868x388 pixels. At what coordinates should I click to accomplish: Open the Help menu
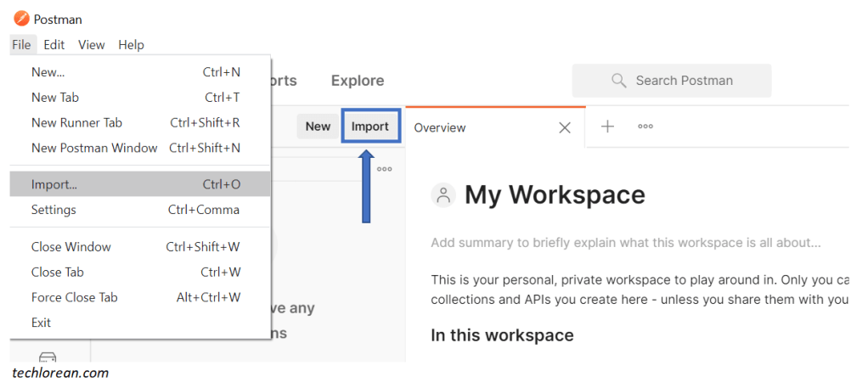pyautogui.click(x=131, y=45)
